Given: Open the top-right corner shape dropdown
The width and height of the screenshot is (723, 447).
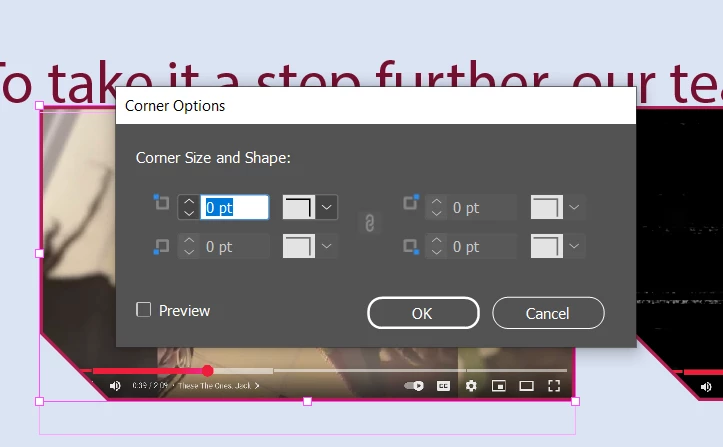Looking at the screenshot, I should tap(574, 207).
